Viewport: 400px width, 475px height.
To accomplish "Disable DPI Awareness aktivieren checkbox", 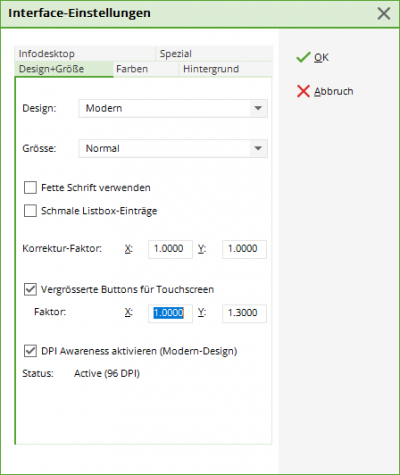I will [30, 351].
